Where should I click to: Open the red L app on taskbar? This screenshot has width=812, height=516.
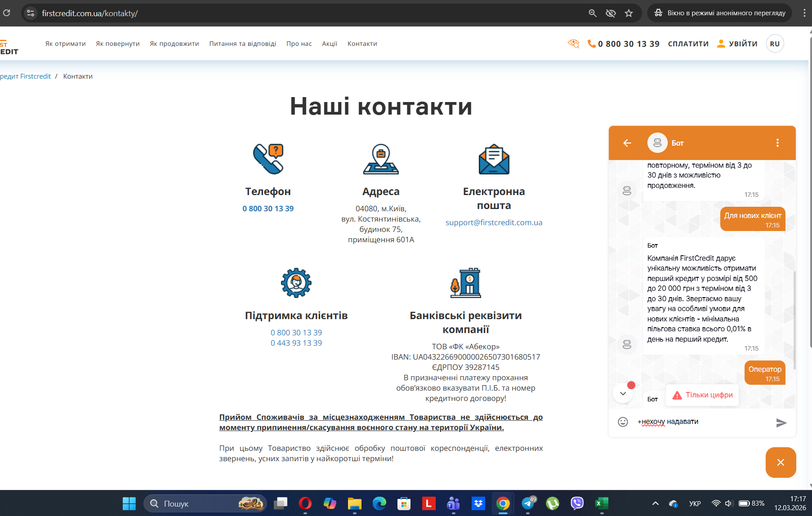(x=429, y=503)
